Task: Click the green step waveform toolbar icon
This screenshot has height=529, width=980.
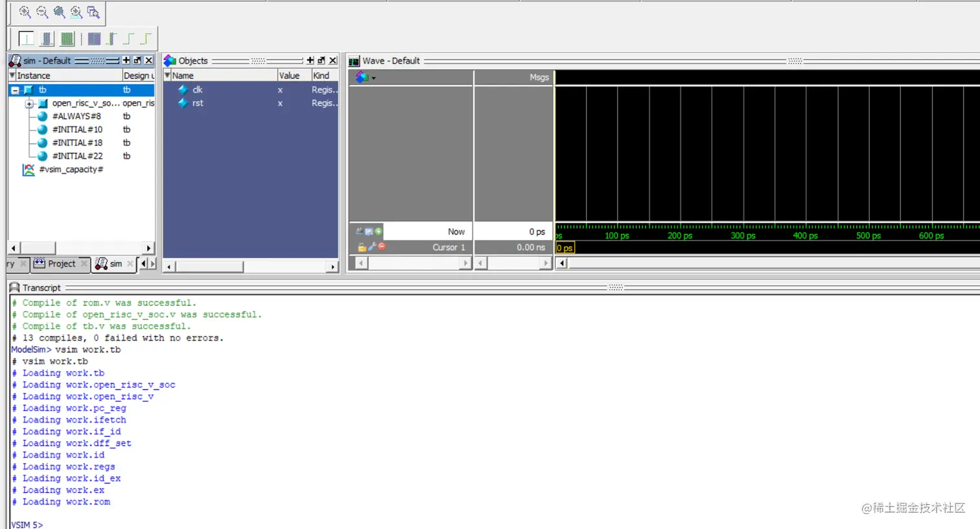Action: coord(128,39)
